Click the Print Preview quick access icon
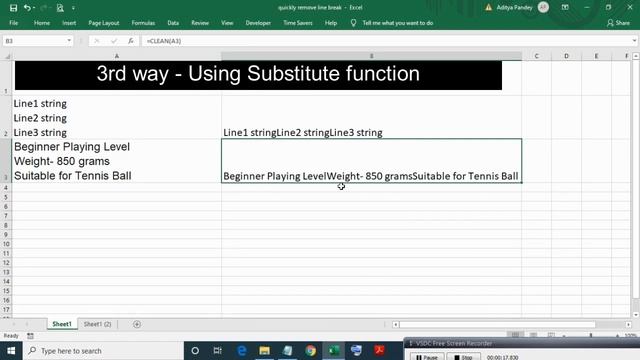The width and height of the screenshot is (640, 360). click(60, 8)
